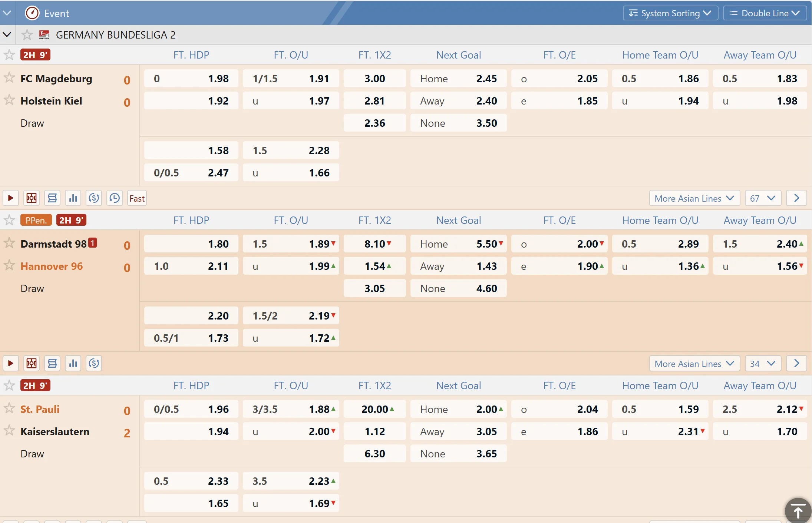Image resolution: width=812 pixels, height=523 pixels.
Task: Open match field view for Darmstadt vs Hannover
Action: pyautogui.click(x=32, y=364)
